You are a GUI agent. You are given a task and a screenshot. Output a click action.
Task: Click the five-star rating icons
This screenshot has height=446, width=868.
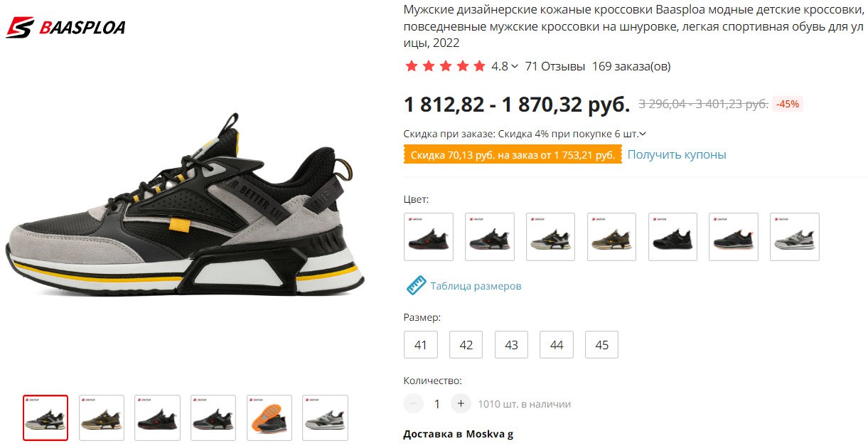445,66
